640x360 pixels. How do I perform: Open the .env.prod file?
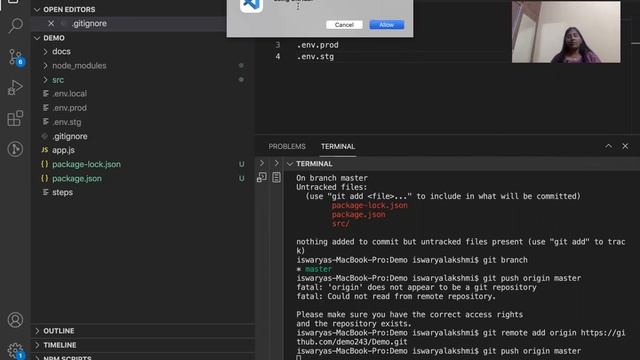pos(69,108)
